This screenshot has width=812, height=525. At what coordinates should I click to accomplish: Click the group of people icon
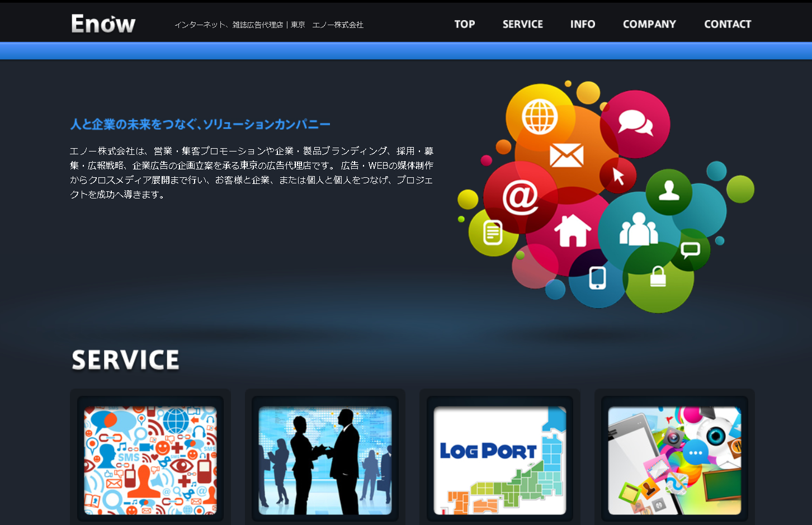[639, 229]
